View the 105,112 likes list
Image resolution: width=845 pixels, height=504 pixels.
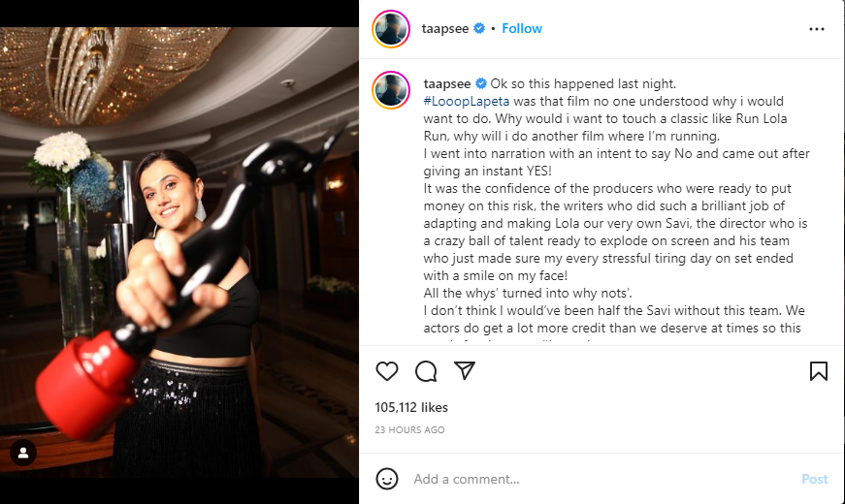(x=411, y=408)
